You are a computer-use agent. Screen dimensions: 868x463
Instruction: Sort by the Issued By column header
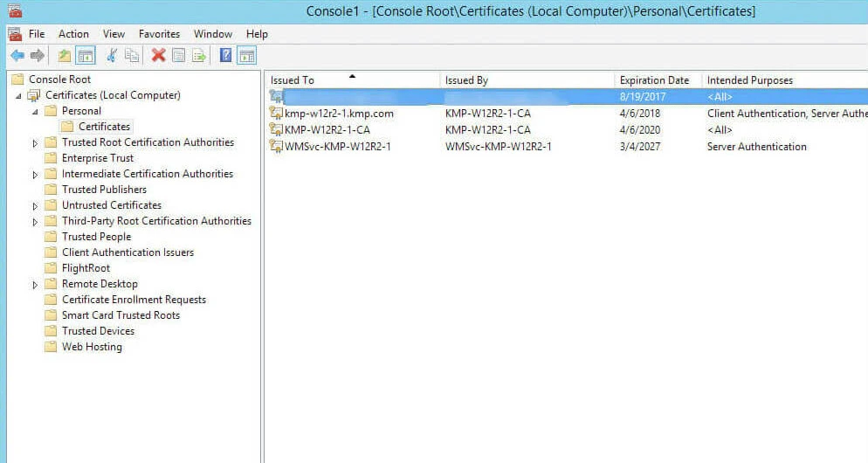click(527, 80)
